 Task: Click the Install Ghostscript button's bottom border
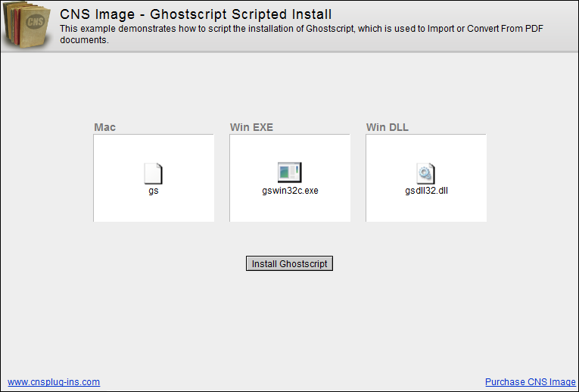[289, 270]
